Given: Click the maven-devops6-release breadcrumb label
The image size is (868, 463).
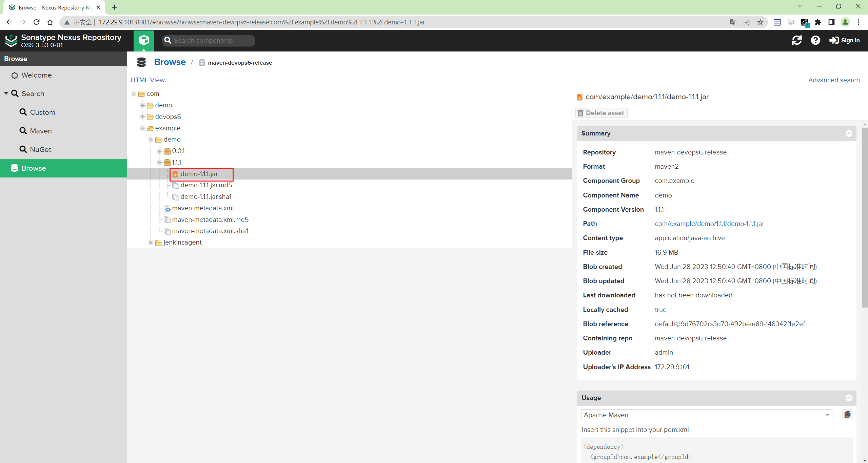Looking at the screenshot, I should coord(240,63).
